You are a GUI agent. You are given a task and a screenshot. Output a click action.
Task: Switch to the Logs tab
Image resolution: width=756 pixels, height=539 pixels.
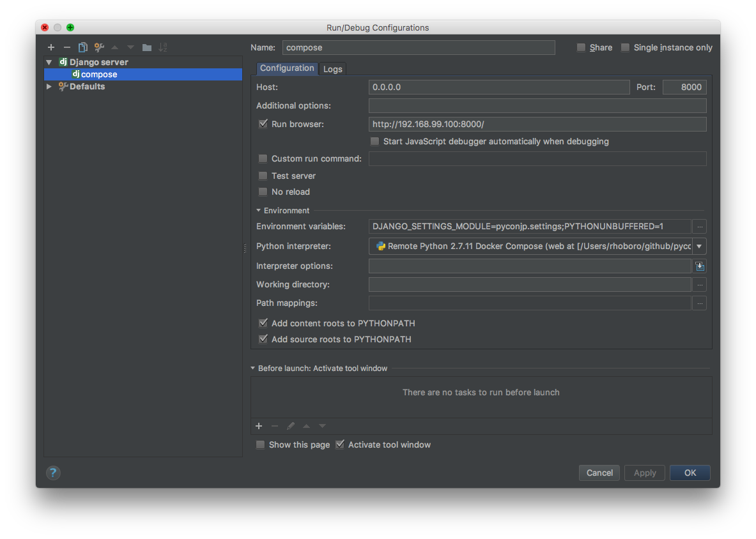pyautogui.click(x=333, y=69)
